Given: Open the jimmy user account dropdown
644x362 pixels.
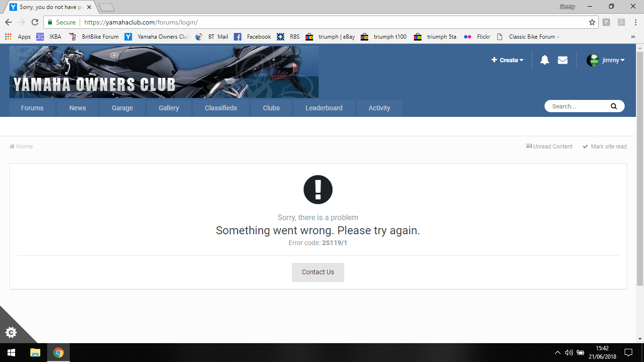Looking at the screenshot, I should [606, 60].
